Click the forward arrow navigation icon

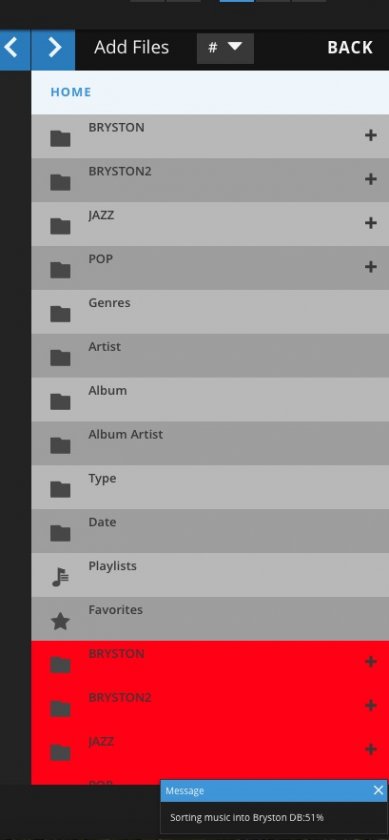[x=54, y=49]
